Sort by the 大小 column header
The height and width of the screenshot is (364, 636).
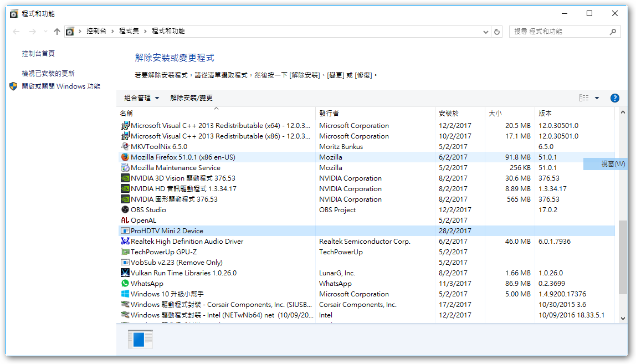(510, 113)
